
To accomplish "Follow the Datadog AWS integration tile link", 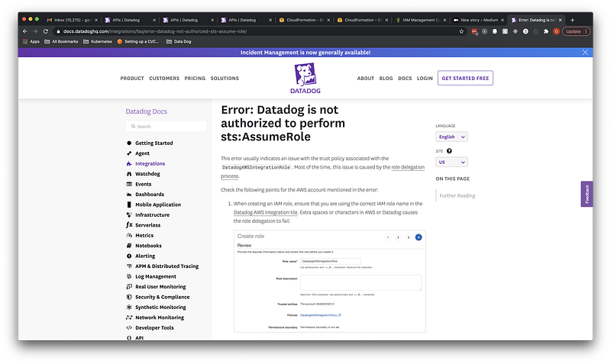I will (265, 212).
